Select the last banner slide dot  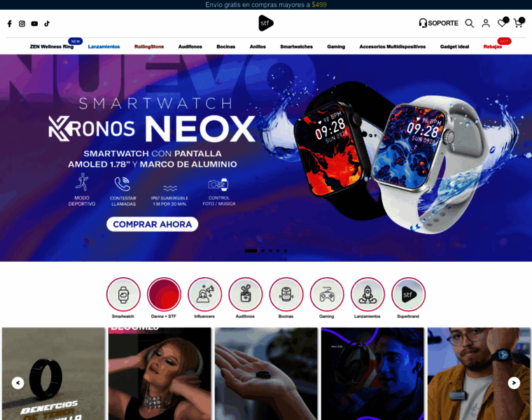click(x=286, y=251)
